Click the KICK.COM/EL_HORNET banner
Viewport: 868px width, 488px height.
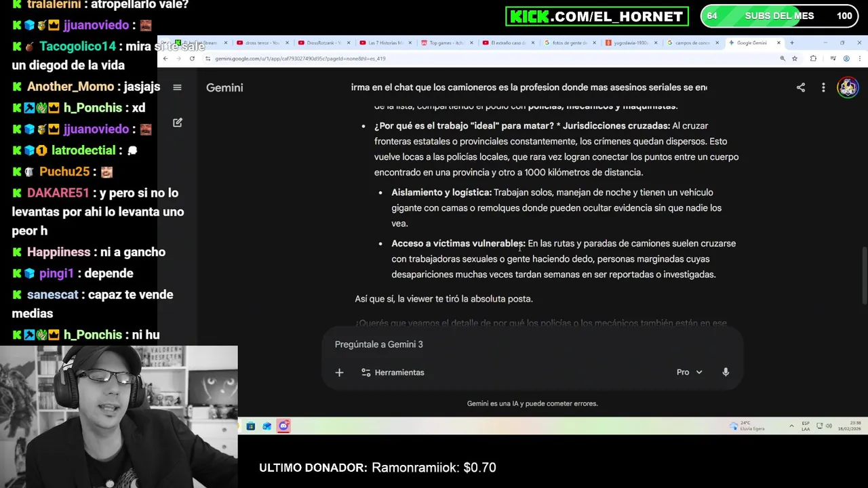(597, 16)
